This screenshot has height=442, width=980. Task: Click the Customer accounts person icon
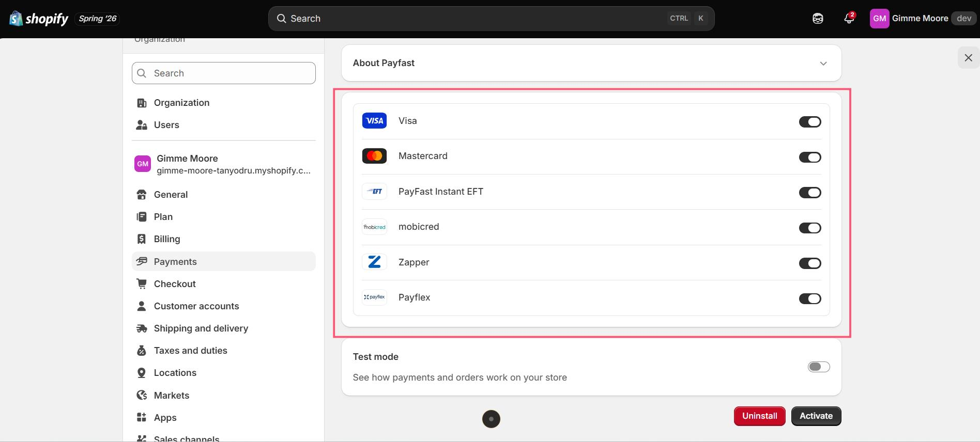click(141, 306)
